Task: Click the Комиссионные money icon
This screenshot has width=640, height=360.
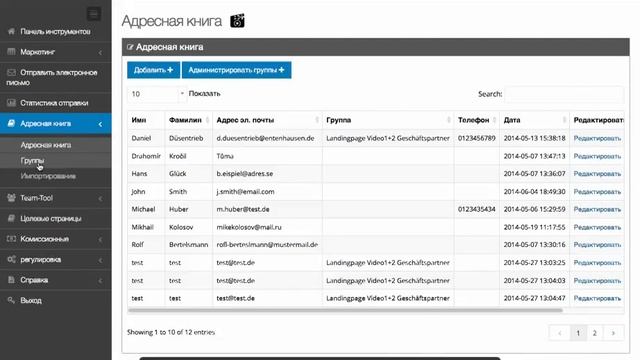Action: 11,239
